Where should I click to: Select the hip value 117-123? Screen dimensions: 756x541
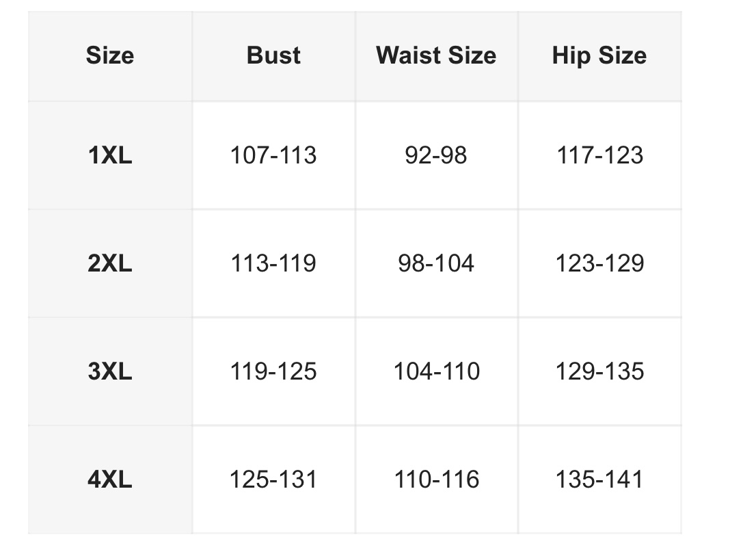599,155
